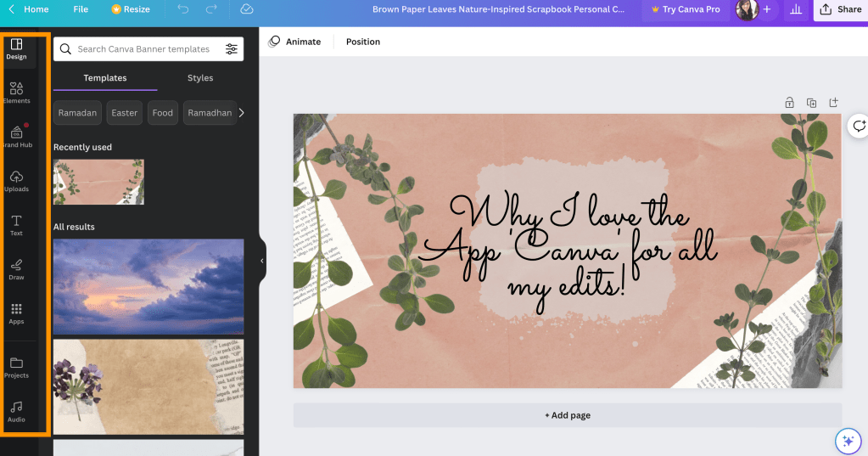Screen dimensions: 868x456
Task: Open Brand Hub from sidebar
Action: pyautogui.click(x=16, y=136)
